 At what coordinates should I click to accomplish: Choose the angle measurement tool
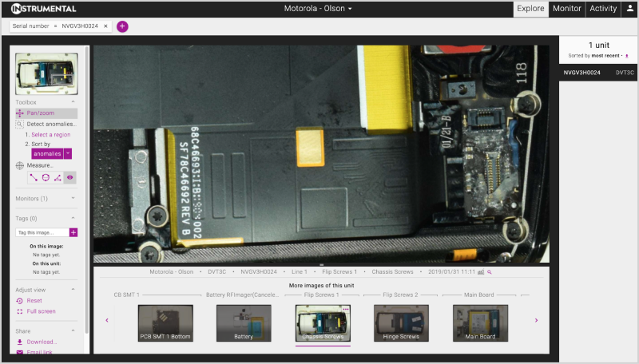click(x=58, y=177)
